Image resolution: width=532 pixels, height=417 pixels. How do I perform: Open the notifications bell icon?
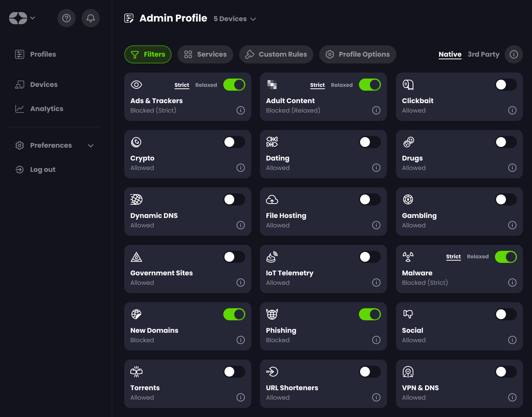[91, 18]
